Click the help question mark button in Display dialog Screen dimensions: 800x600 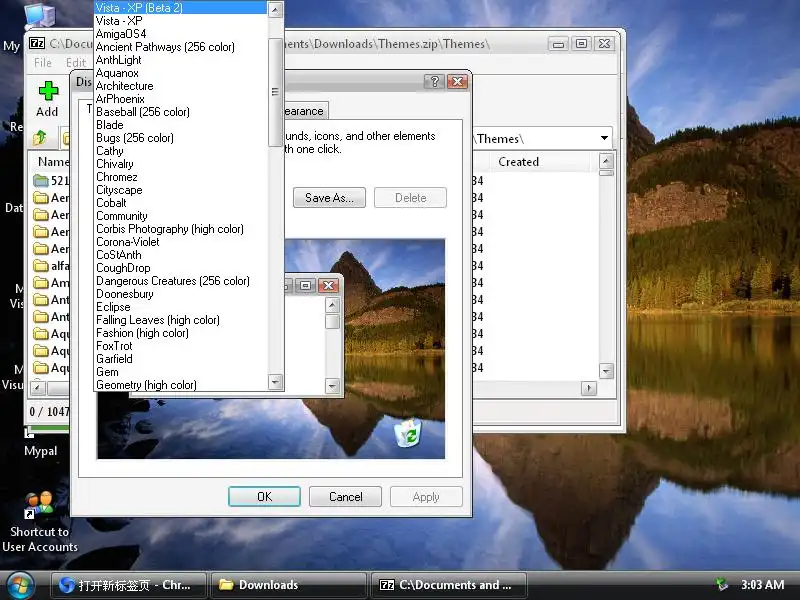click(434, 82)
